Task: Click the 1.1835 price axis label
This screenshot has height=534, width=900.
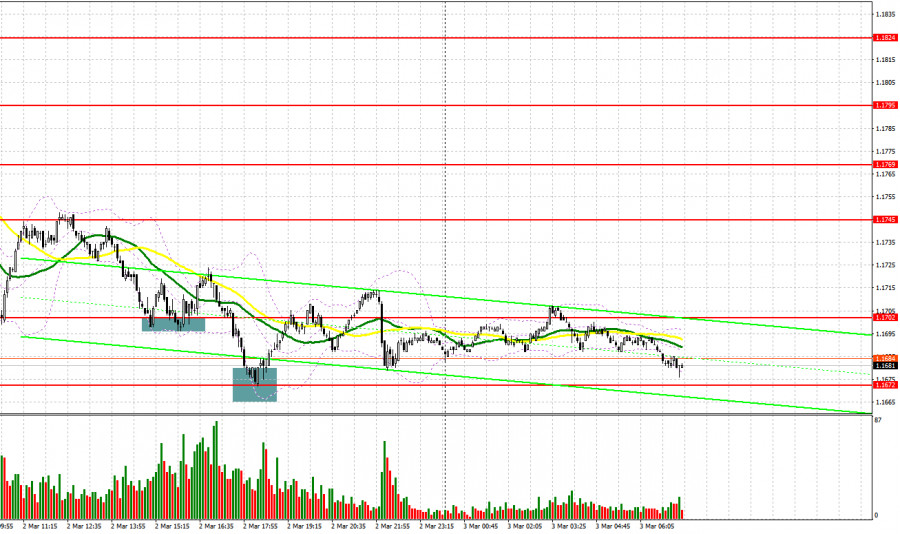Action: click(x=883, y=15)
